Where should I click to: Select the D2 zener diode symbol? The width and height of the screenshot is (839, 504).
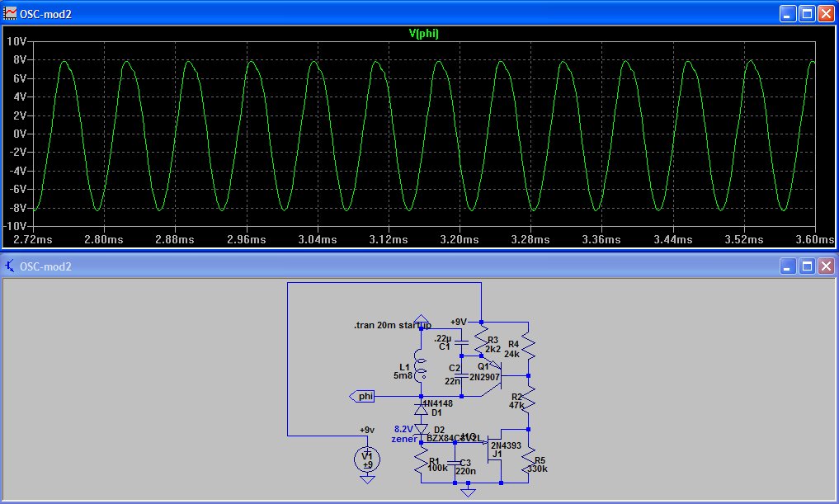(x=421, y=429)
